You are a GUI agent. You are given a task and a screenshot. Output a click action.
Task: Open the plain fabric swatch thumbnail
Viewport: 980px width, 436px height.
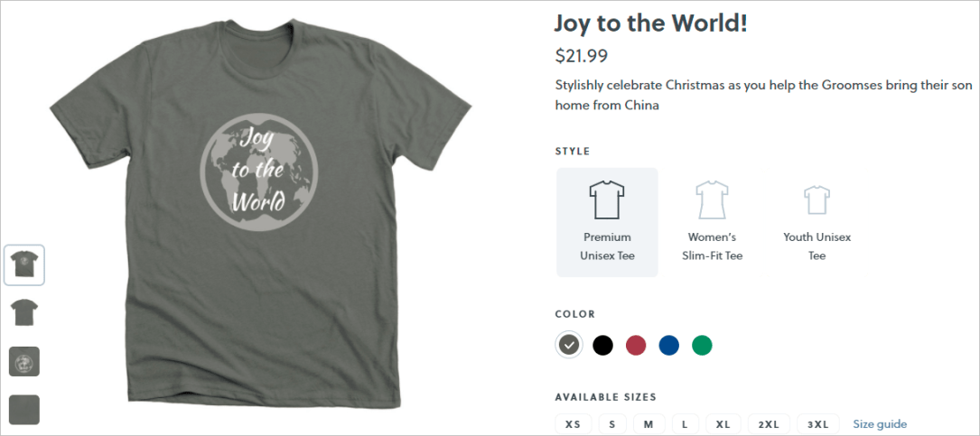[24, 410]
